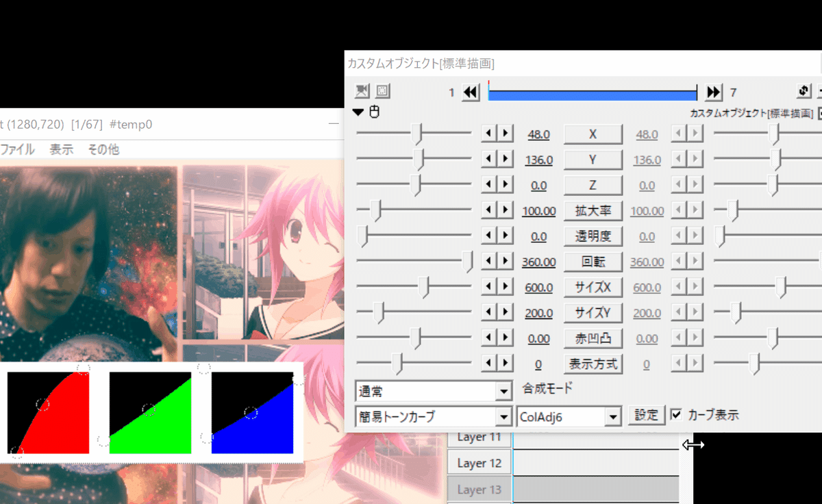The image size is (822, 504).
Task: Open the ColAdj6 dropdown
Action: coord(570,416)
